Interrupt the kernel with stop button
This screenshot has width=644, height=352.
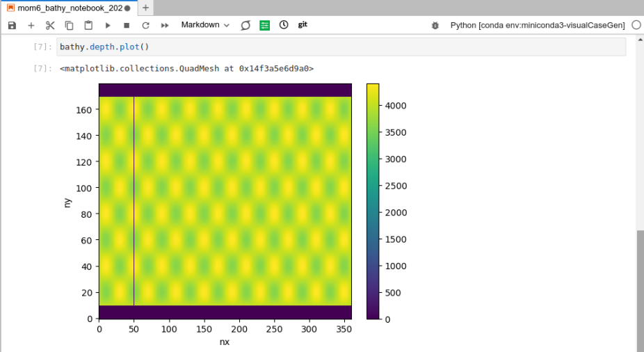(127, 25)
